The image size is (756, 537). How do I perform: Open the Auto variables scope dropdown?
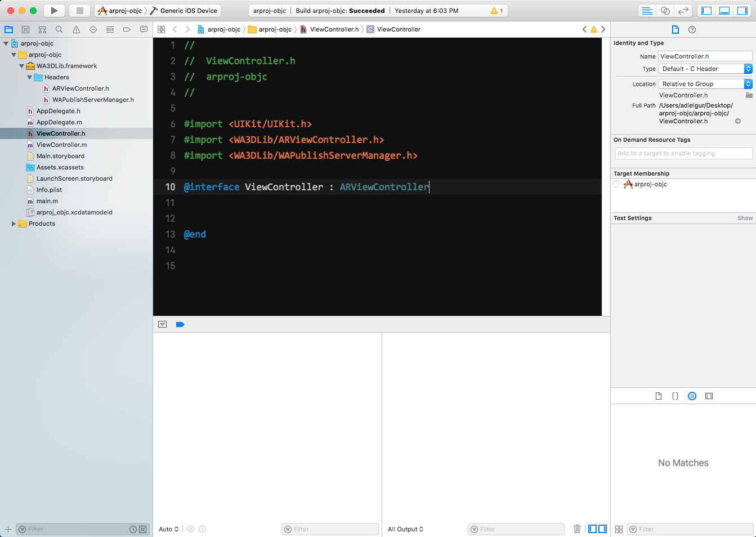coord(168,529)
